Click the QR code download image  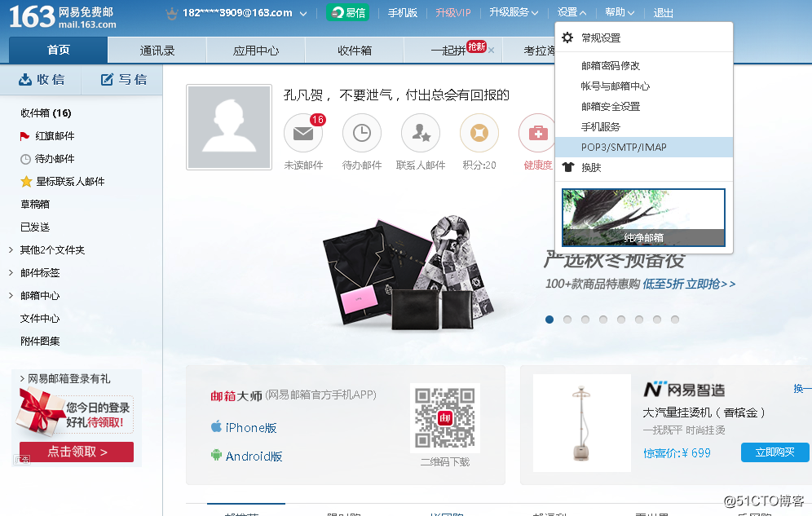(x=445, y=417)
